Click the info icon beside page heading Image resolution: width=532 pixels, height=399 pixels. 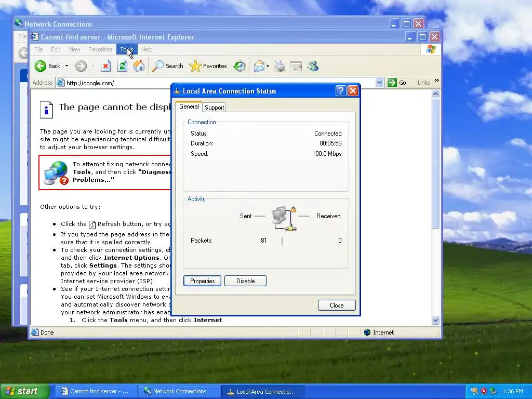[x=46, y=110]
